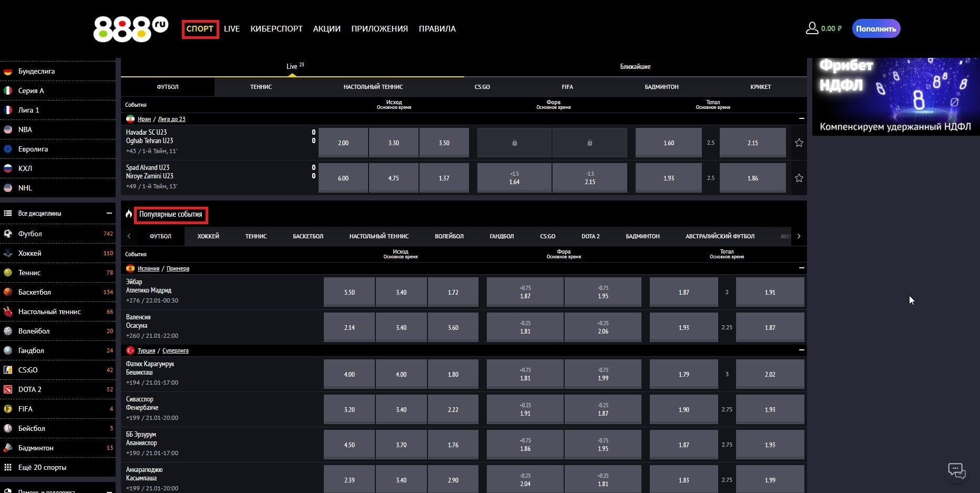Click the Фрибет НДФЛ promo banner

coord(895,96)
